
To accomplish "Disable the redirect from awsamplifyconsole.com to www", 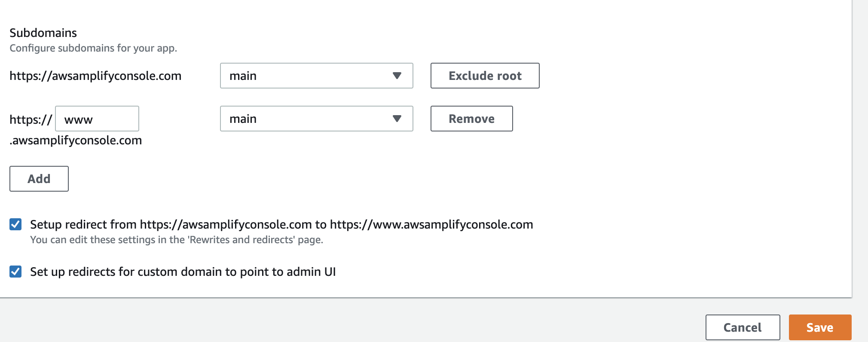I will point(15,224).
